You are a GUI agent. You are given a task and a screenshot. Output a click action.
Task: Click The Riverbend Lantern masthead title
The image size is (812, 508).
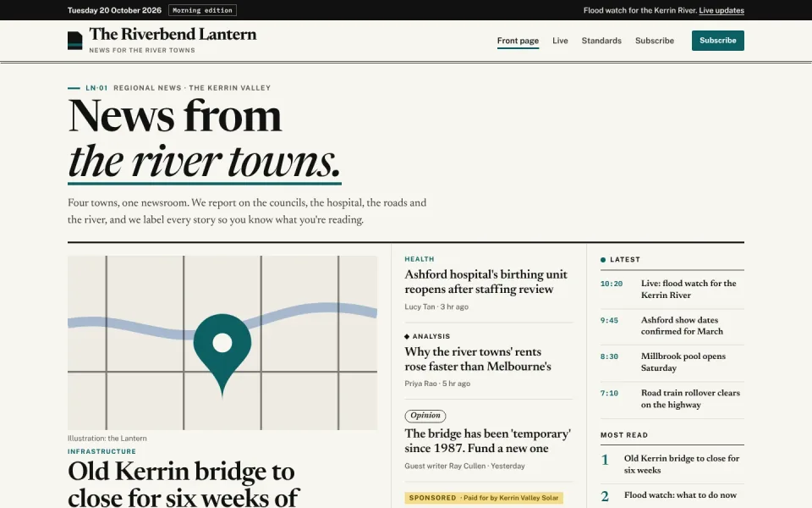click(173, 34)
